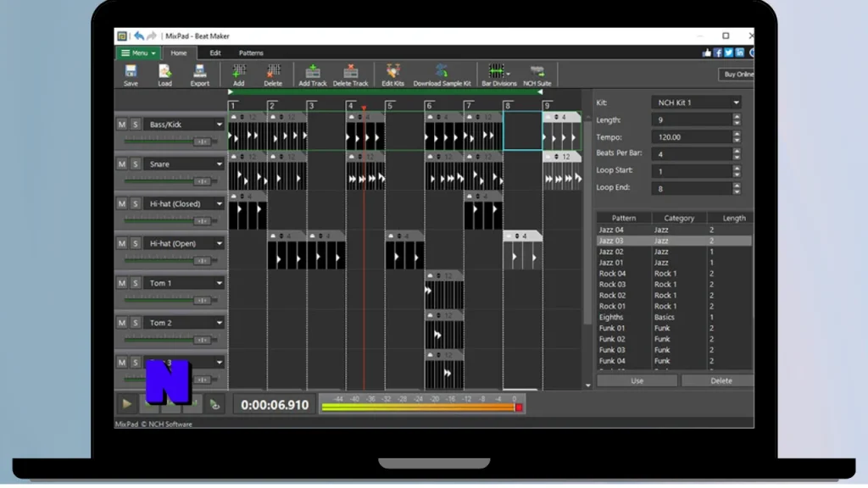
Task: Switch to the Patterns tab
Action: (251, 53)
